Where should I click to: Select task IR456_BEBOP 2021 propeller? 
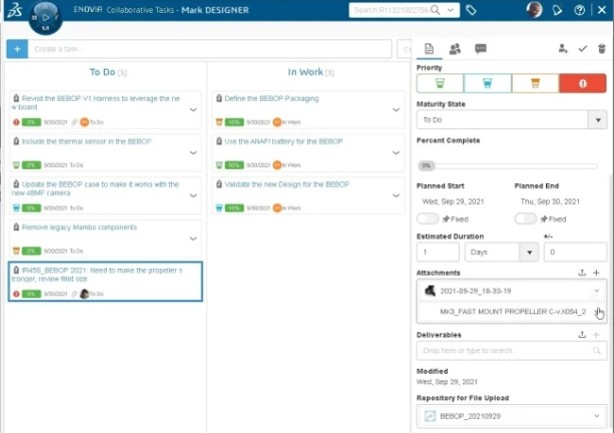(x=105, y=281)
